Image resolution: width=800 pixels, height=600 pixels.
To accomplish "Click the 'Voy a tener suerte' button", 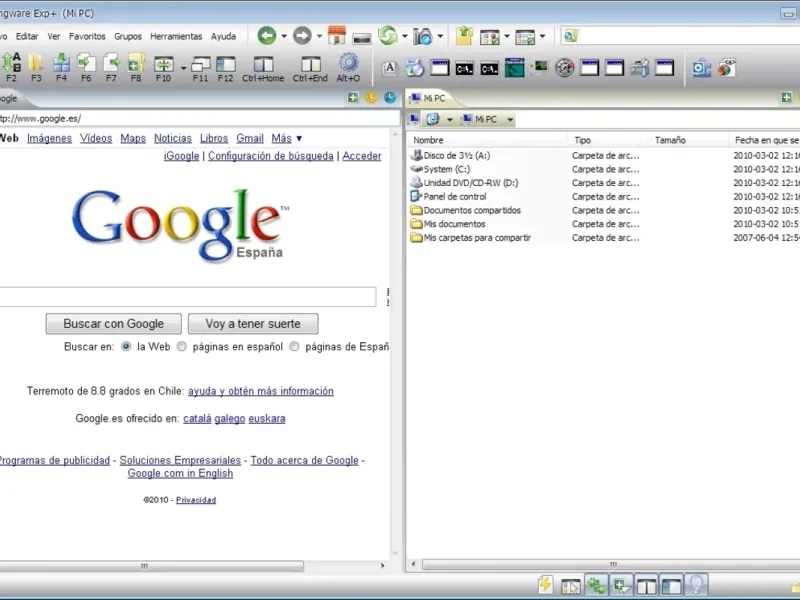I will (253, 323).
